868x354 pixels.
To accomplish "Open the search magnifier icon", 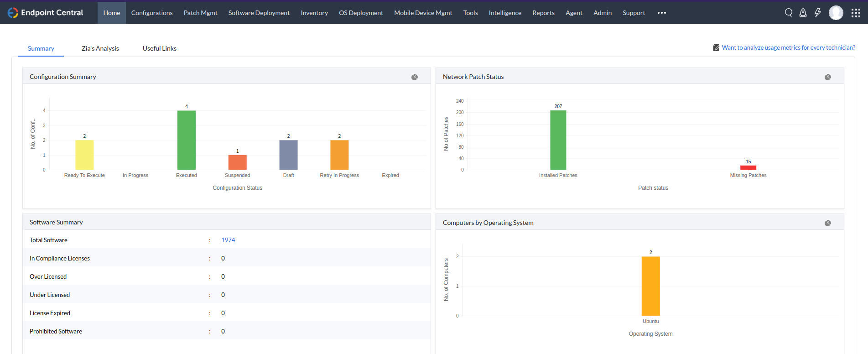I will coord(788,13).
